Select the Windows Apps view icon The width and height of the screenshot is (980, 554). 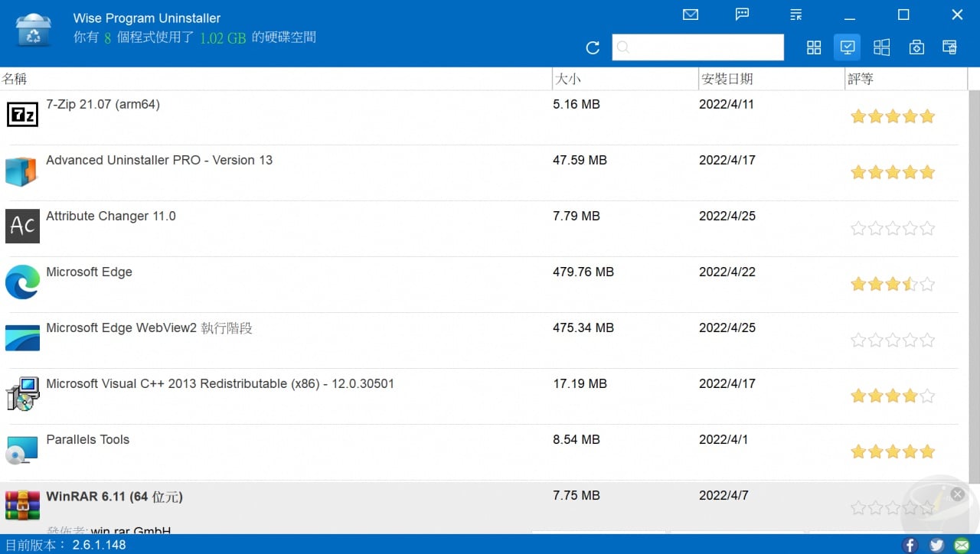[x=881, y=47]
